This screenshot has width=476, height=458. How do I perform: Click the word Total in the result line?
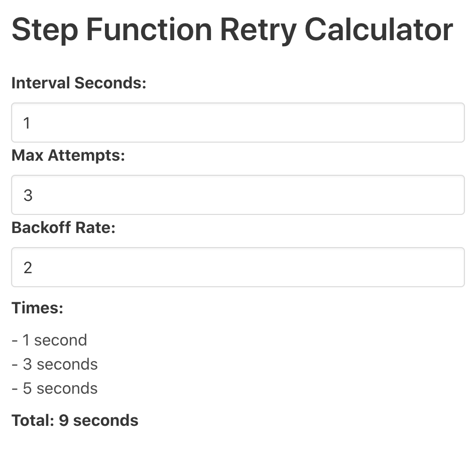pos(33,420)
